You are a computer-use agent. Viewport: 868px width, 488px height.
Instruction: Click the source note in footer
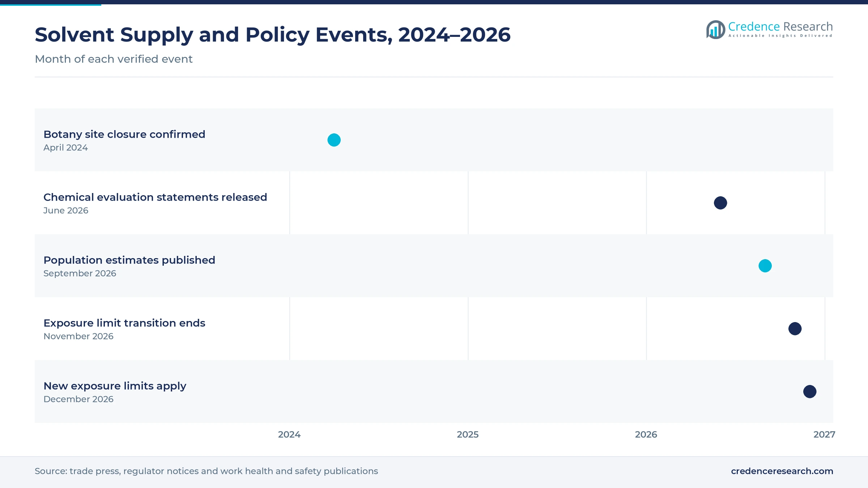click(206, 471)
